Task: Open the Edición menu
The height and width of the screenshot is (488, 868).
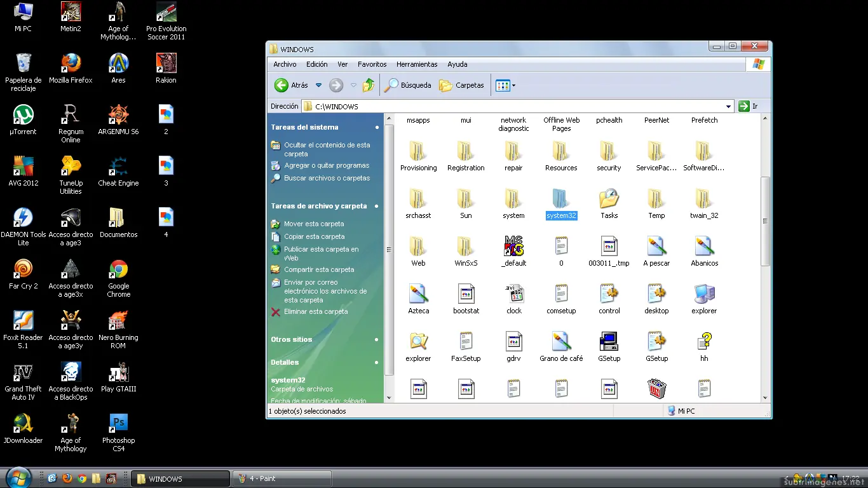Action: point(317,64)
